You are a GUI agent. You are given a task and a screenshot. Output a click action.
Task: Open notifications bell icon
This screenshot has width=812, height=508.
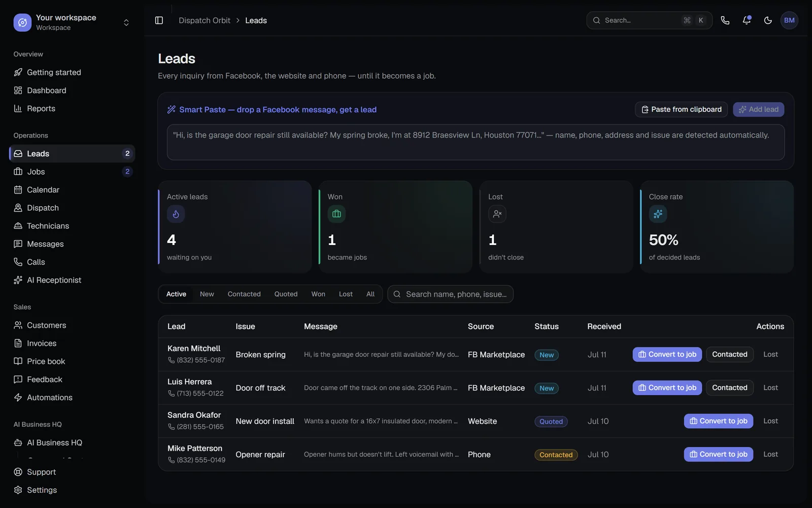(747, 20)
